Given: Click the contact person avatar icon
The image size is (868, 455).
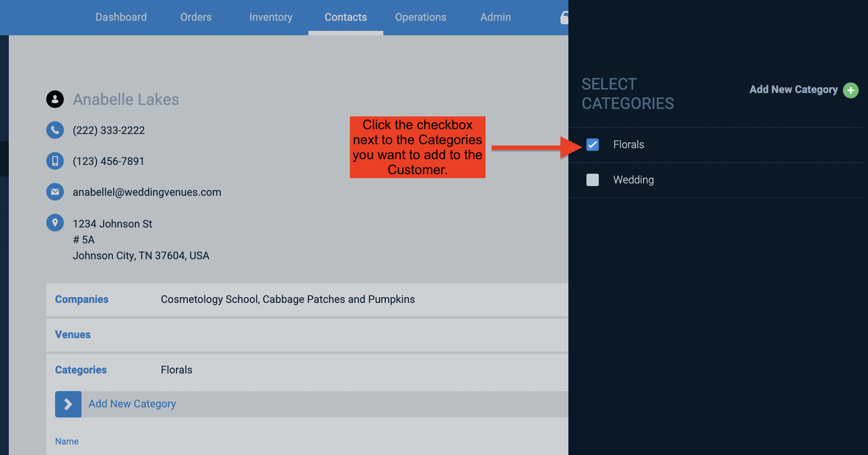Looking at the screenshot, I should [55, 99].
